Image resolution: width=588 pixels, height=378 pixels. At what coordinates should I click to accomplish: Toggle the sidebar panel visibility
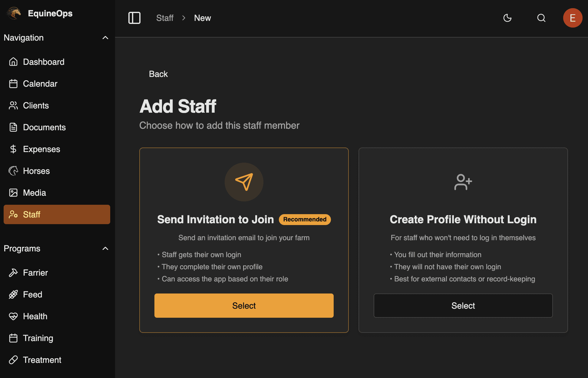coord(134,18)
